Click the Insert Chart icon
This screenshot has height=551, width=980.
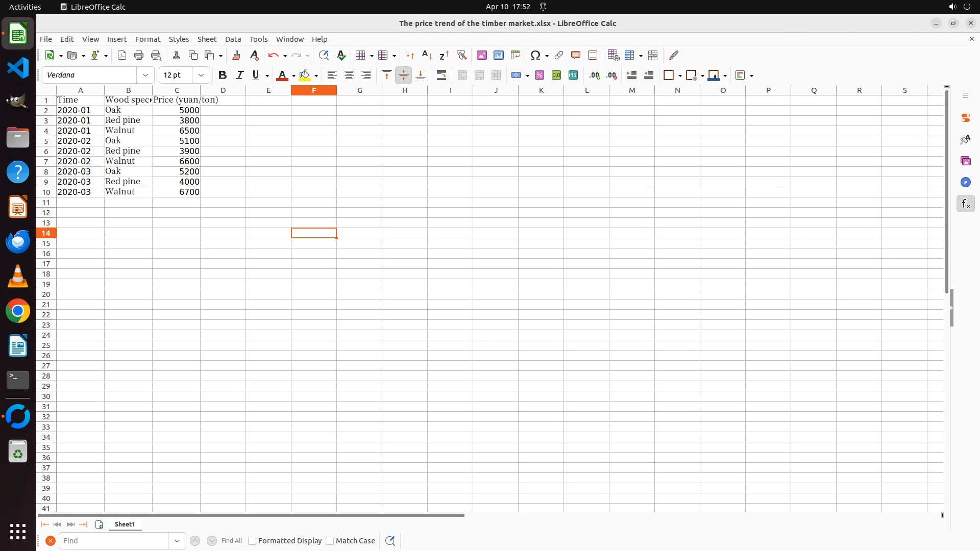tap(498, 55)
